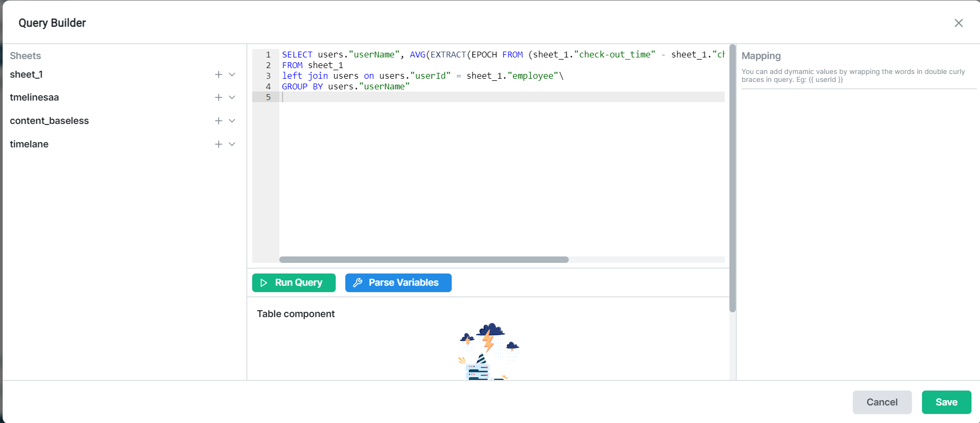Click the horizontal scrollbar in SQL editor

click(x=424, y=260)
